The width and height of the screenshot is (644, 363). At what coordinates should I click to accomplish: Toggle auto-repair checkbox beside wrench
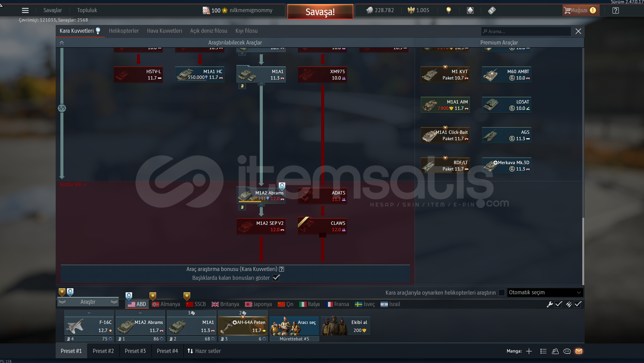[x=559, y=304]
